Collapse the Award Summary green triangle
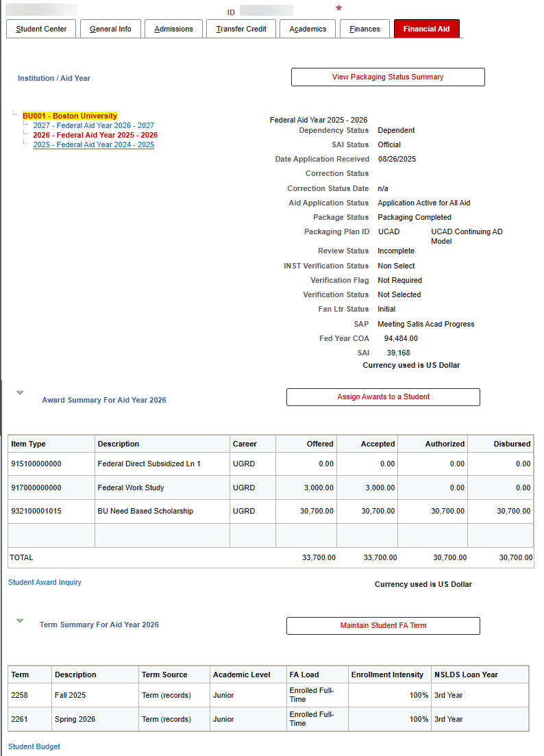Viewport: 544px width, 756px height. [x=20, y=392]
